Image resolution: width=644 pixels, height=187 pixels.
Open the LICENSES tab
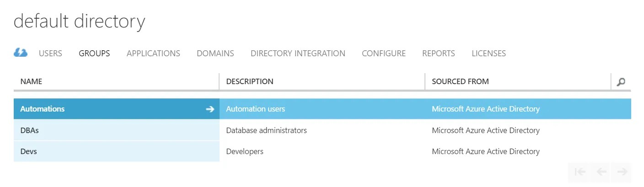click(488, 53)
